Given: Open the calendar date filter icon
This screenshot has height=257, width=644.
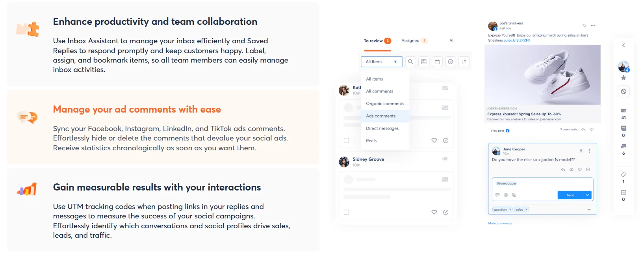Looking at the screenshot, I should coord(437,62).
